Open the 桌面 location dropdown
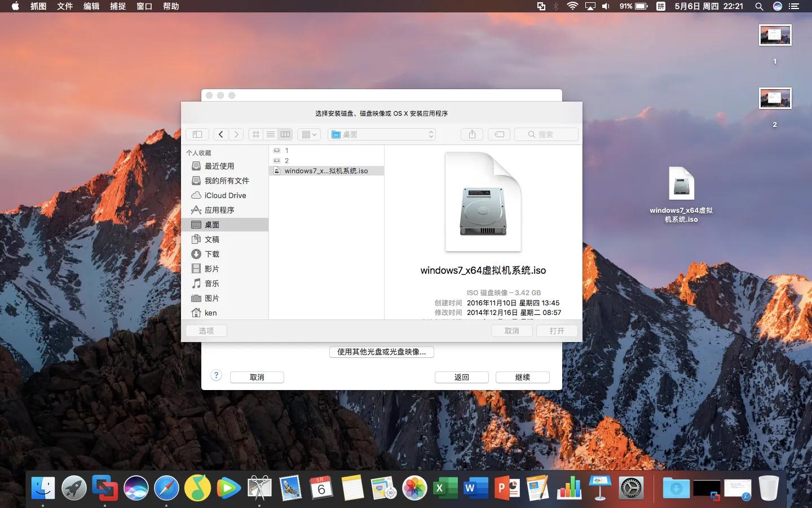The width and height of the screenshot is (812, 508). click(381, 134)
